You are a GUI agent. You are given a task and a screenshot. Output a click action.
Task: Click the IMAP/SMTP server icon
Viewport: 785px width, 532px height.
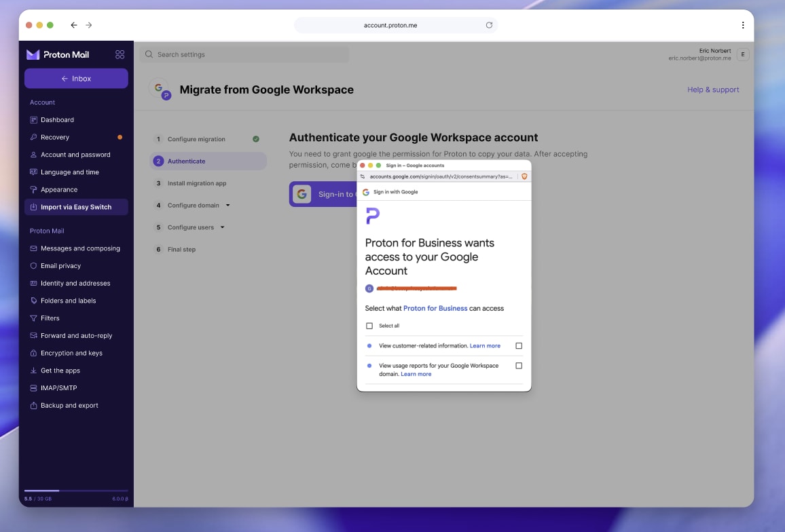coord(33,388)
